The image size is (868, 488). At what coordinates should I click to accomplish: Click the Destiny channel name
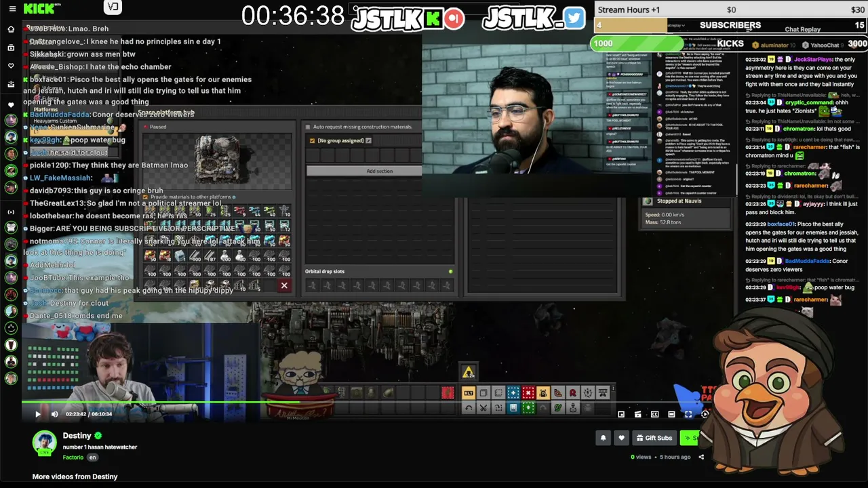pyautogui.click(x=77, y=436)
